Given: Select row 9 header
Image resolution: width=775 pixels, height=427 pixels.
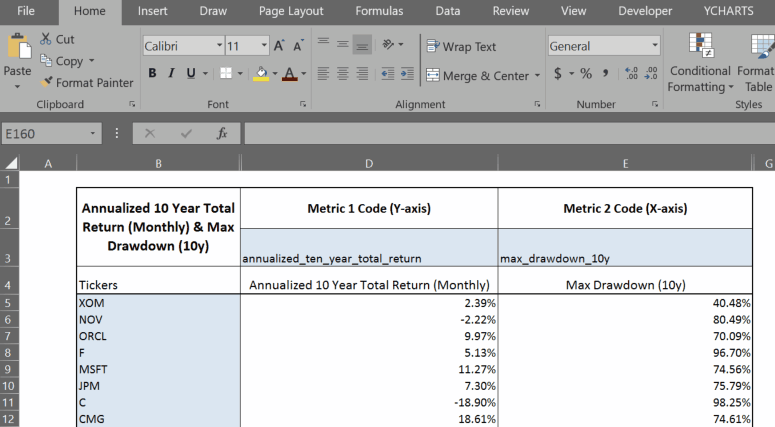Looking at the screenshot, I should coord(9,369).
